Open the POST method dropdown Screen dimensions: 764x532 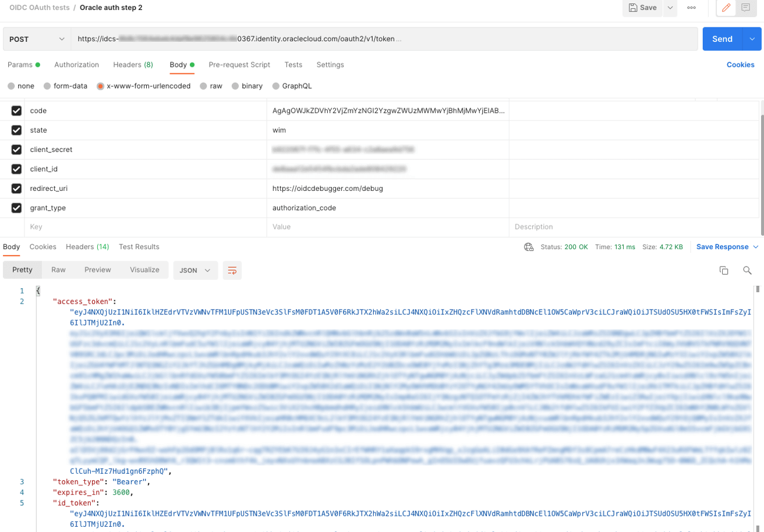[37, 39]
